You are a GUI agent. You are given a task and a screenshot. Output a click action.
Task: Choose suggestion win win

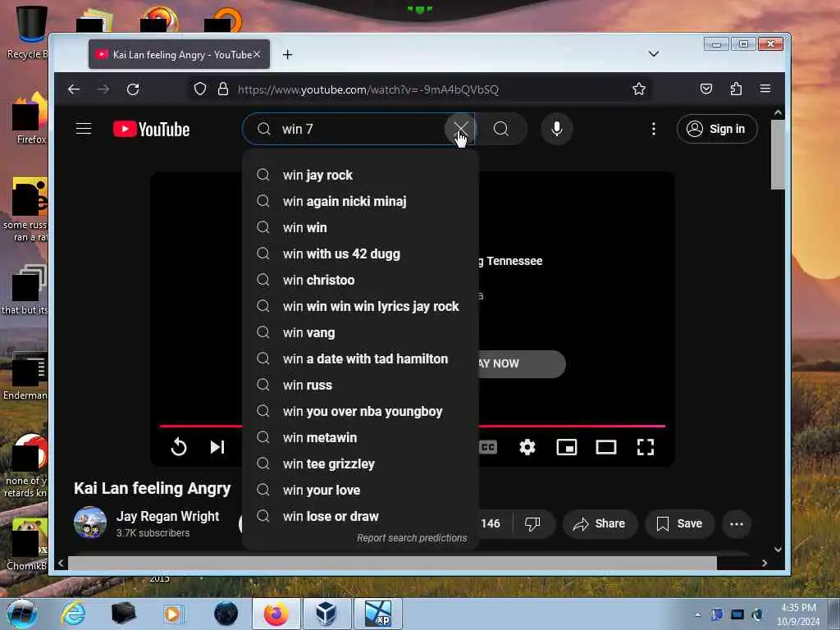(x=360, y=227)
